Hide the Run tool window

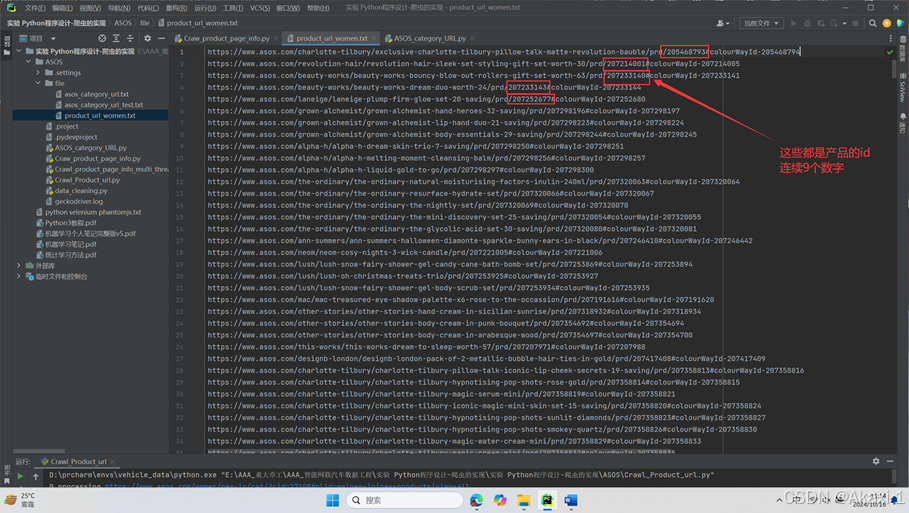pyautogui.click(x=890, y=461)
